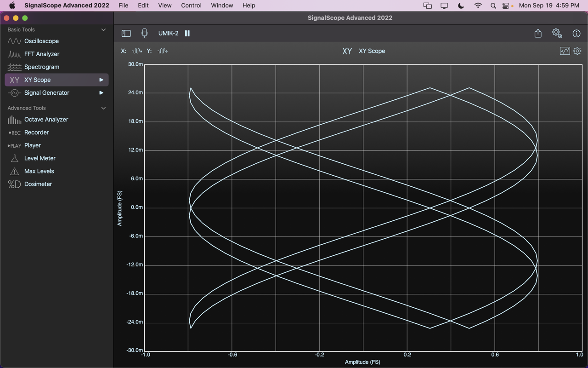This screenshot has height=368, width=588.
Task: Open Control Center in menu bar
Action: pyautogui.click(x=506, y=6)
